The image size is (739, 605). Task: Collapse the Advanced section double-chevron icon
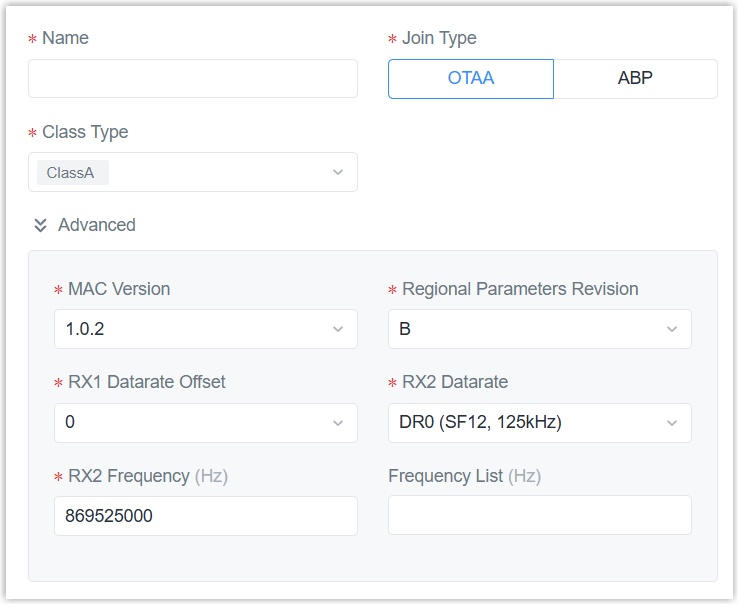pos(40,225)
